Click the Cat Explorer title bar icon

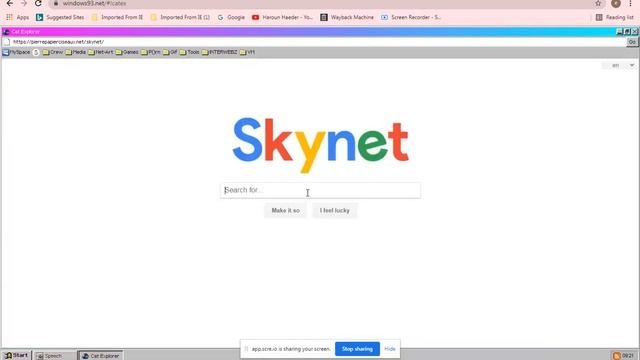pyautogui.click(x=6, y=31)
